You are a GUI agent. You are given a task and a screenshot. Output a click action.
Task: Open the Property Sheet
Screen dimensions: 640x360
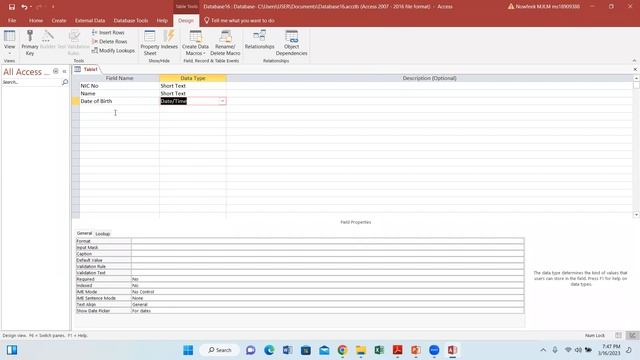[150, 42]
